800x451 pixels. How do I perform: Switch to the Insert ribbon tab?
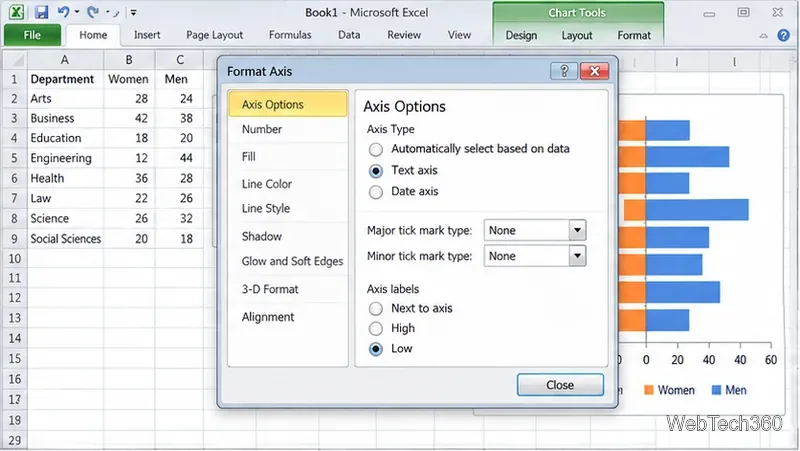(147, 35)
